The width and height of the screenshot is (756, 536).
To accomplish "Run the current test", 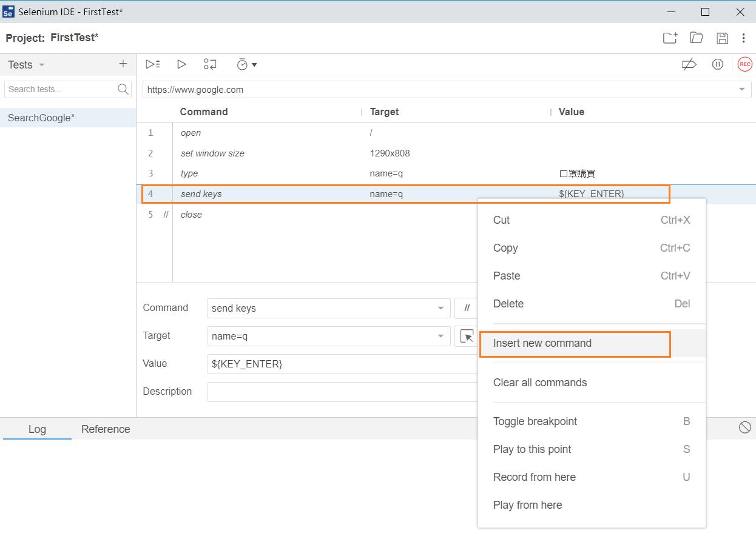I will (181, 64).
